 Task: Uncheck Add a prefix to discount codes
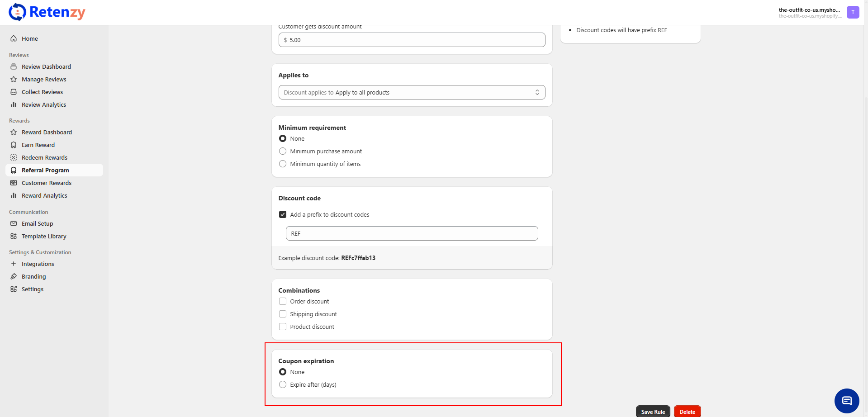click(283, 215)
